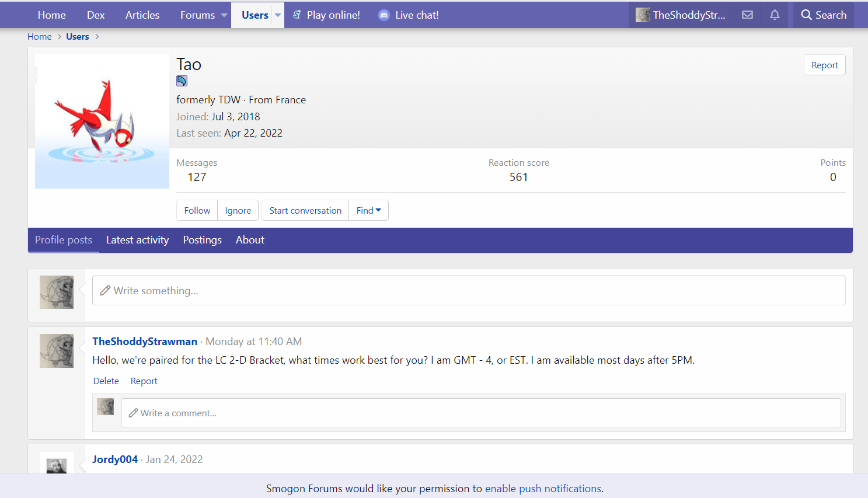Switch to the Profile posts tab

[64, 240]
